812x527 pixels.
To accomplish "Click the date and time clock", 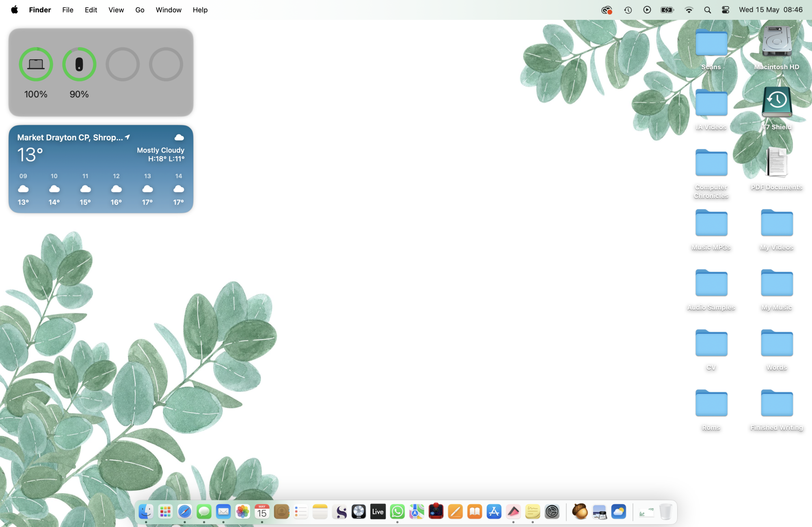I will pos(770,10).
